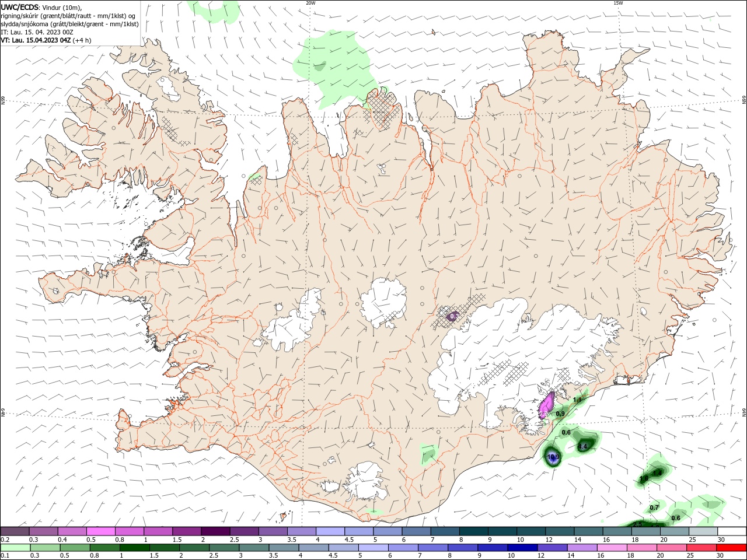Select the VT: Lau. 15.04.2023 04Z line
The width and height of the screenshot is (747, 560).
point(36,40)
